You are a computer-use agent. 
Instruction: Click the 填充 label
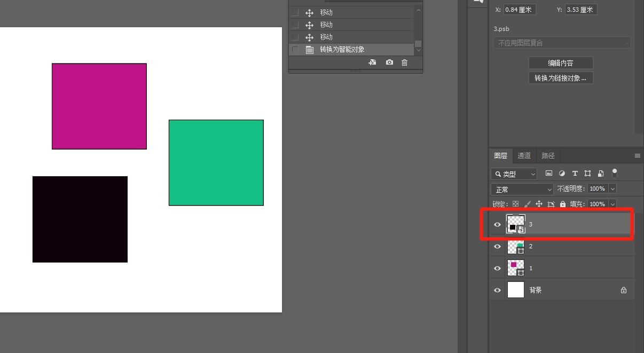[x=578, y=204]
